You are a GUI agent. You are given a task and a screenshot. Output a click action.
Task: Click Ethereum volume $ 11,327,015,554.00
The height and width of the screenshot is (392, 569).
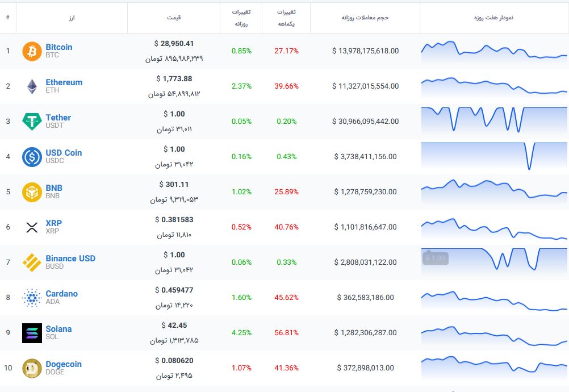(x=365, y=86)
